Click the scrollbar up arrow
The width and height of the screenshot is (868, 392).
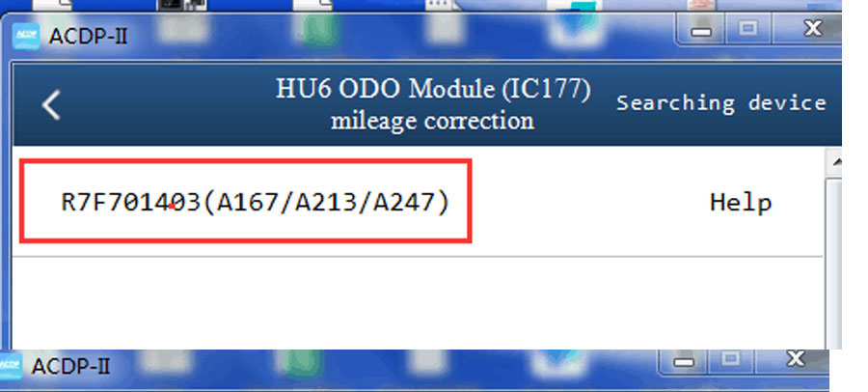(x=835, y=162)
